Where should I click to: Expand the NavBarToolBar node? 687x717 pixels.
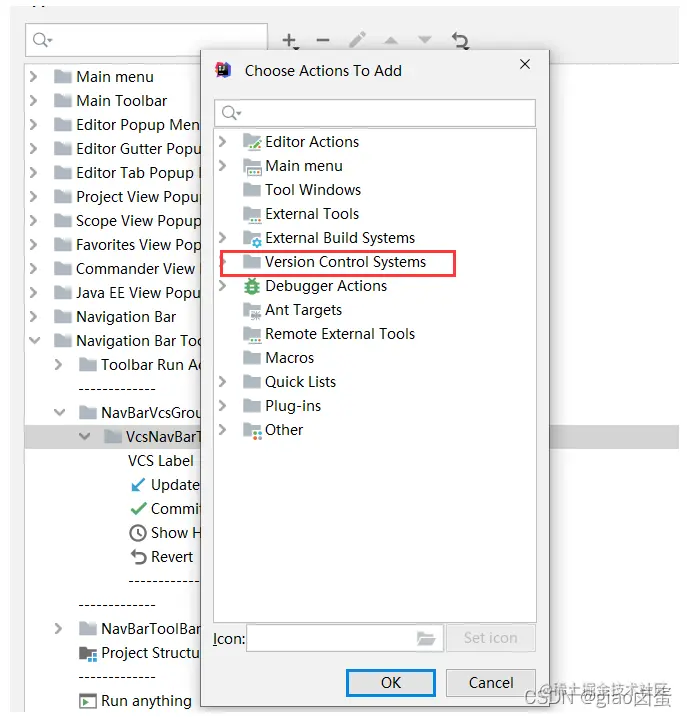coord(58,628)
